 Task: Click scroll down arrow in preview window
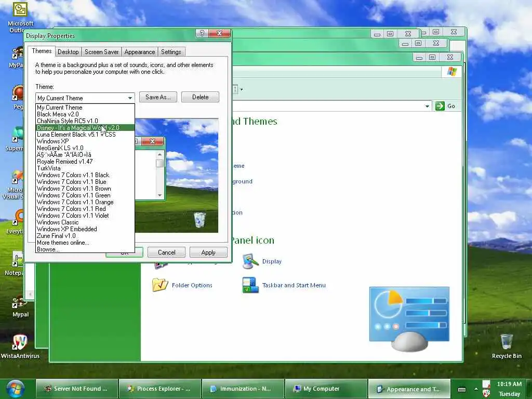coord(160,195)
